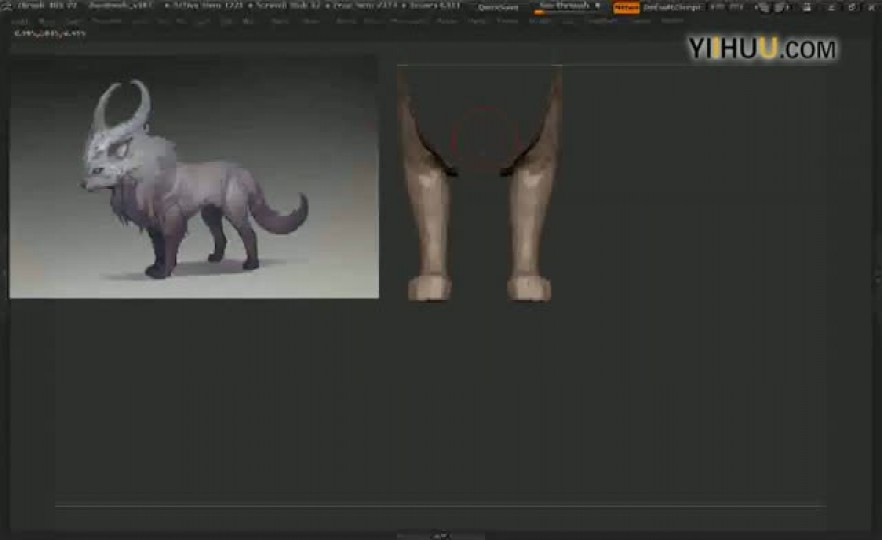The width and height of the screenshot is (882, 540).
Task: Click the wolf creature reference image
Action: tap(194, 176)
